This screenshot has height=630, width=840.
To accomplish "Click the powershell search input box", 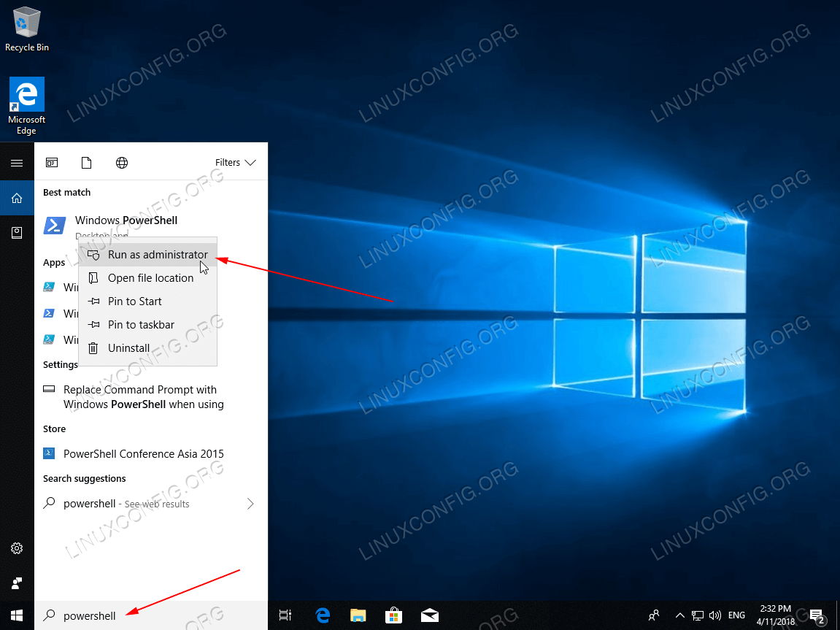I will [150, 615].
